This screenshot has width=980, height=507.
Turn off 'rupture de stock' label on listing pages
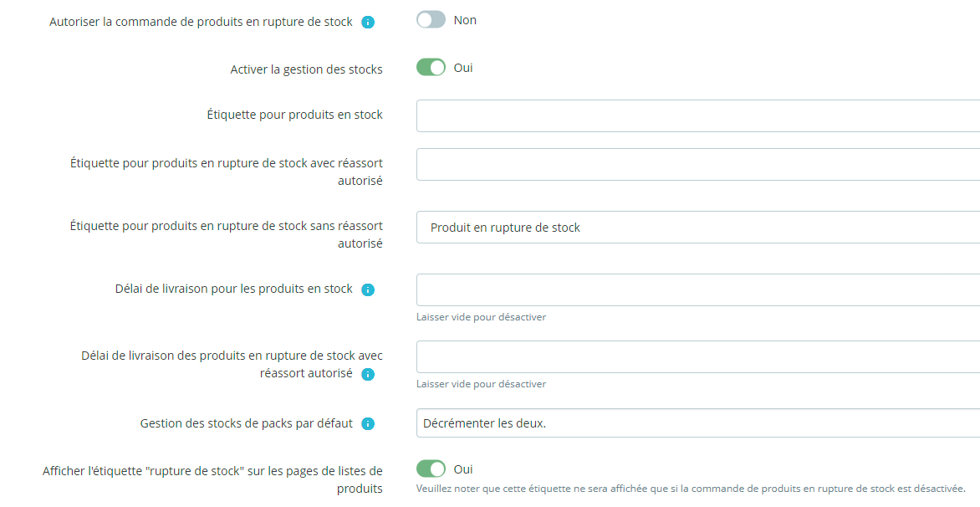coord(431,469)
